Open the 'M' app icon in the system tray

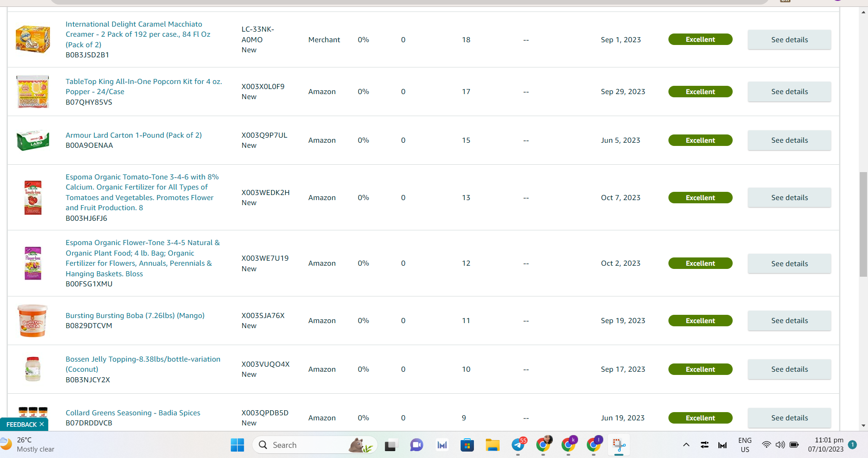click(723, 445)
